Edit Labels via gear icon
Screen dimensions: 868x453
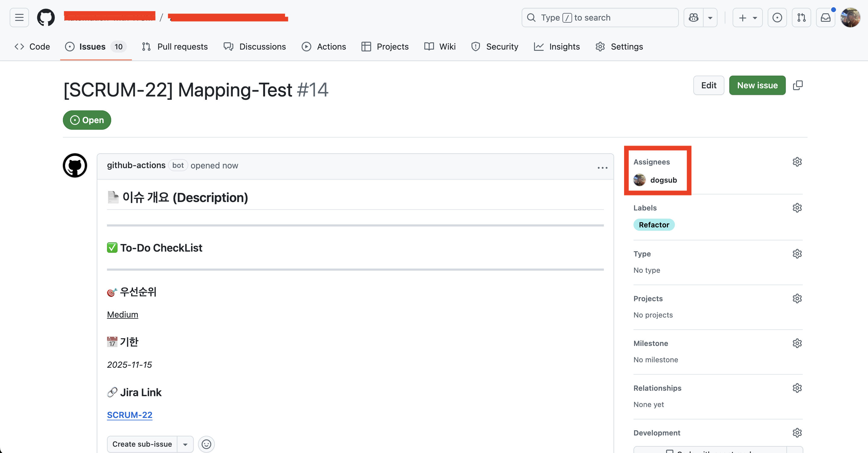tap(797, 208)
